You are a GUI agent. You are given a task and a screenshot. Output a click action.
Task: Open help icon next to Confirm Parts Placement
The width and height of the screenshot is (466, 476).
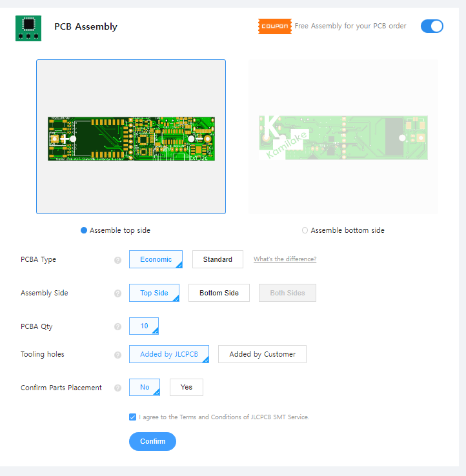pyautogui.click(x=118, y=388)
